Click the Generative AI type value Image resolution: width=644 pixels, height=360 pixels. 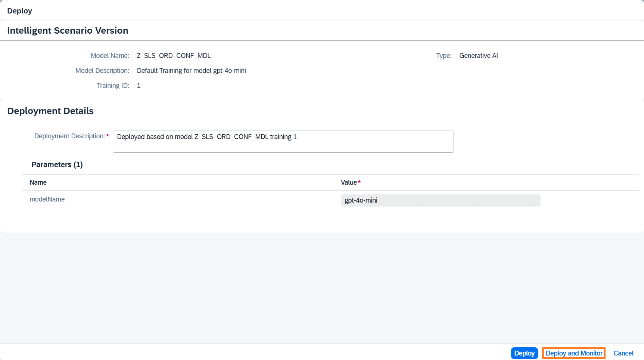coord(478,56)
